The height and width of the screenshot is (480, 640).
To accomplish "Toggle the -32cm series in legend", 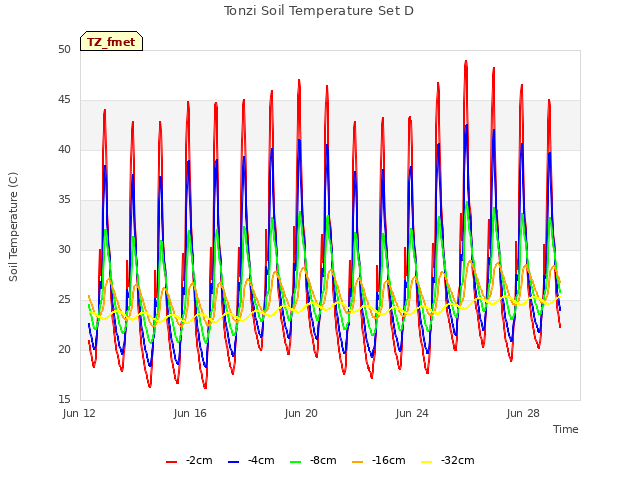I will [448, 460].
